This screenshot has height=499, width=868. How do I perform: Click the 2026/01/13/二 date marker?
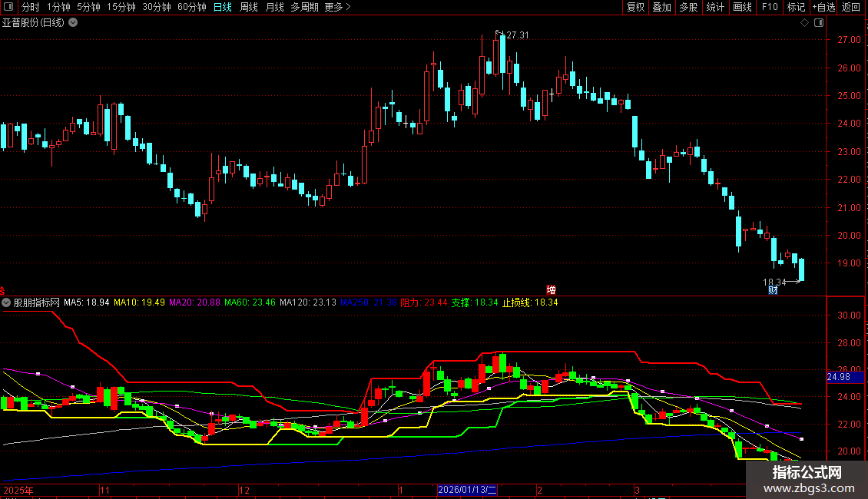pos(467,490)
